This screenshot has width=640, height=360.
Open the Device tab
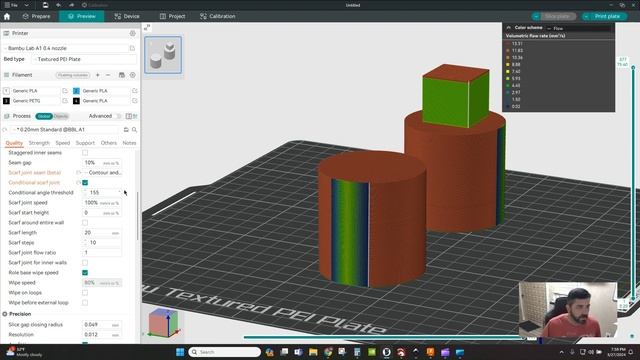[x=127, y=16]
